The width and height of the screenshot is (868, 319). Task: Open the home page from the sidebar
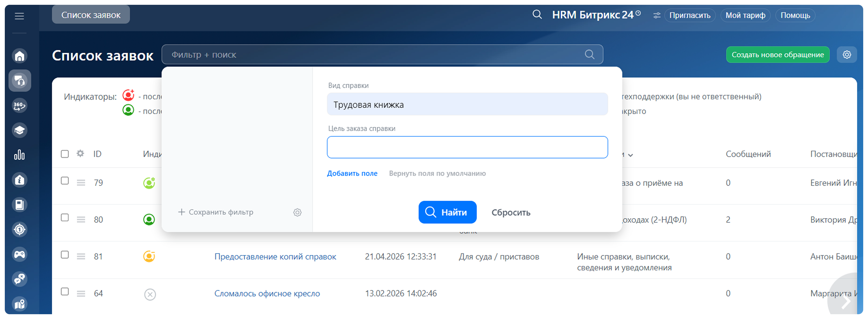click(x=20, y=56)
